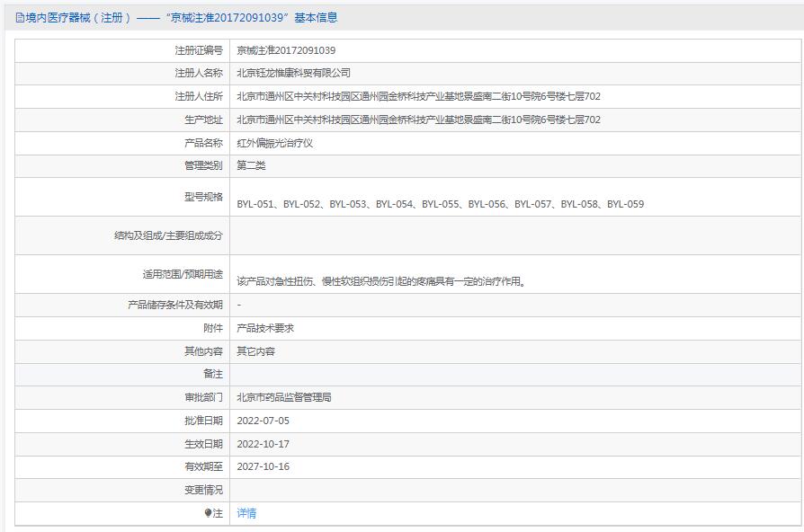Viewport: 804px width, 532px height.
Task: Select approver 北京市药品监督管理局
Action: point(284,397)
